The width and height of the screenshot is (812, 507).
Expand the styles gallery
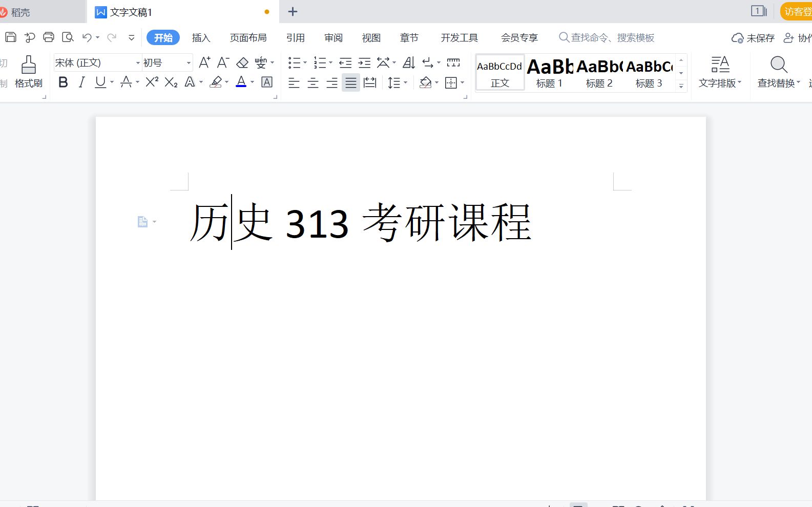[681, 86]
